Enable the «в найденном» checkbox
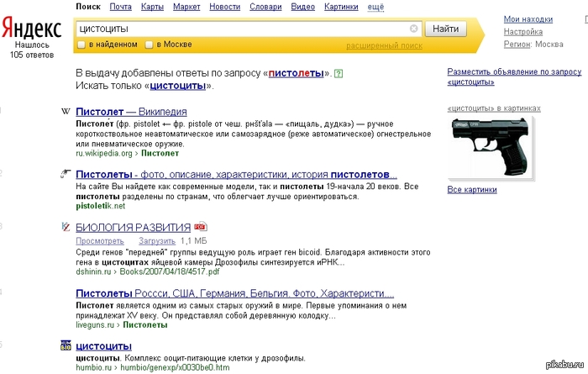The image size is (588, 374). coord(81,45)
